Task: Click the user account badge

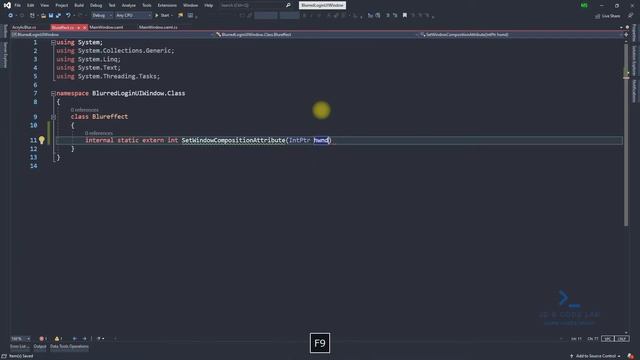Action: pyautogui.click(x=584, y=5)
